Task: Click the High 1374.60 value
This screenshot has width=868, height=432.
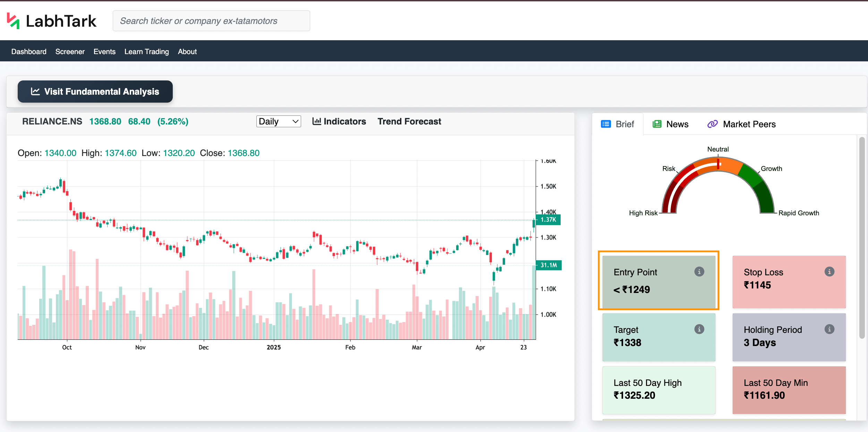Action: point(120,153)
